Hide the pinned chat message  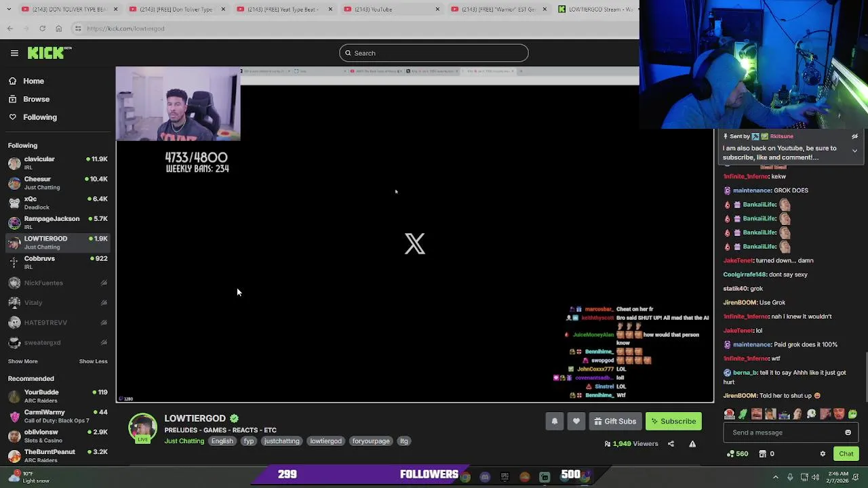pyautogui.click(x=854, y=136)
